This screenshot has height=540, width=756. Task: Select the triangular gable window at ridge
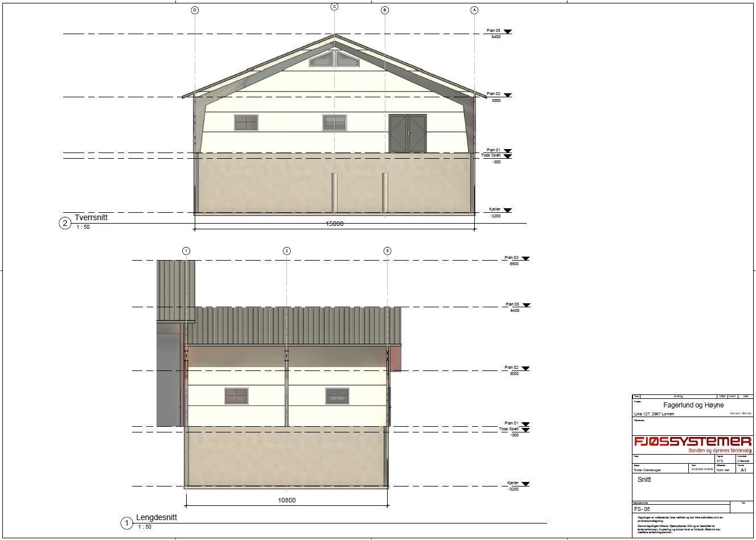pyautogui.click(x=335, y=59)
